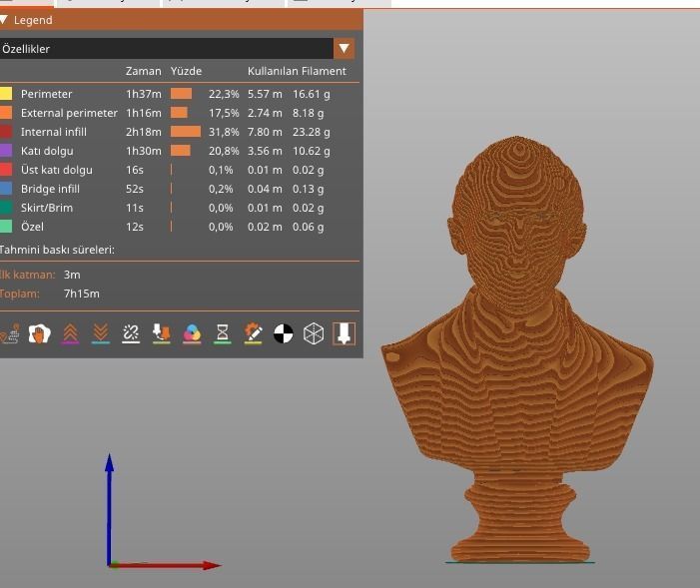700x588 pixels.
Task: Collapse the Legend panel triangle
Action: 4,20
